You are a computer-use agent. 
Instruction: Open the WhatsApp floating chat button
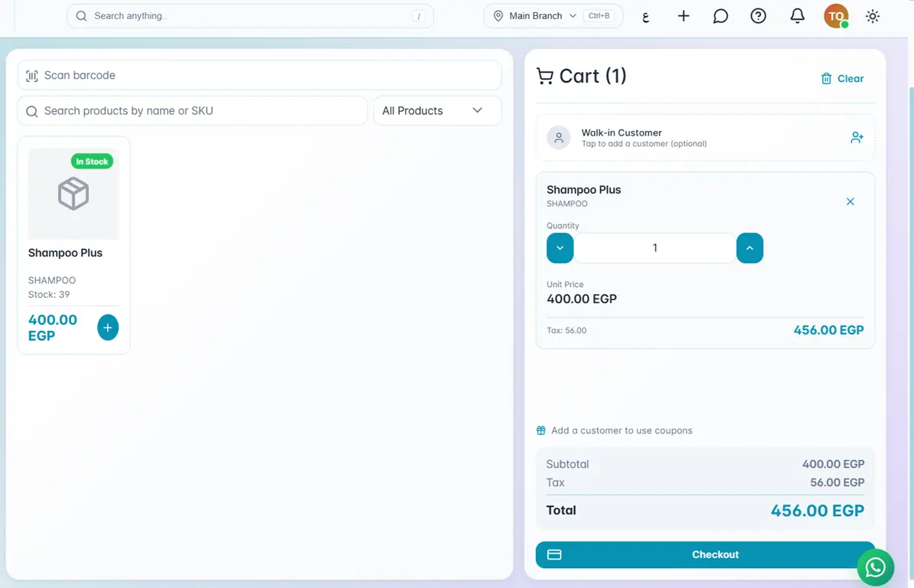click(875, 567)
